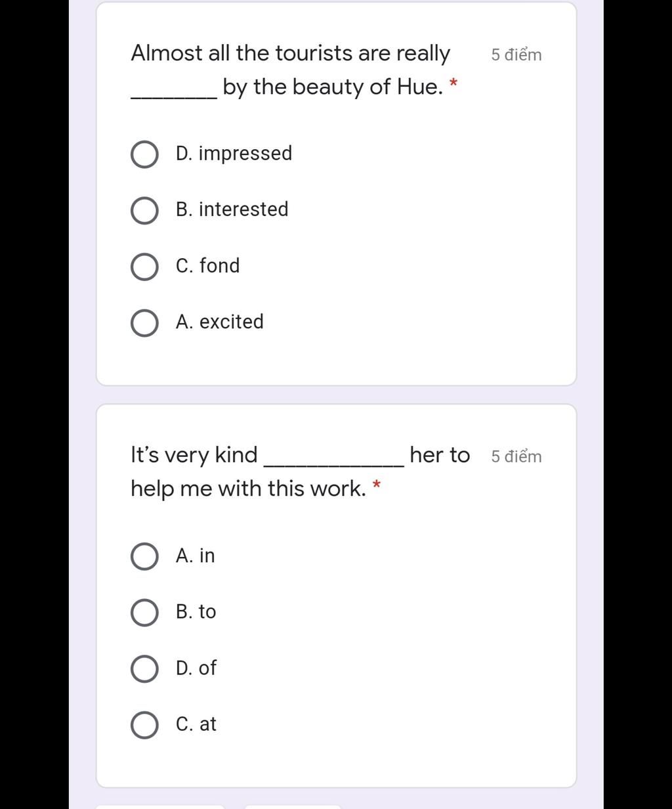Click the 5 điểm label on Hue question
Image resolution: width=672 pixels, height=809 pixels.
pyautogui.click(x=516, y=55)
